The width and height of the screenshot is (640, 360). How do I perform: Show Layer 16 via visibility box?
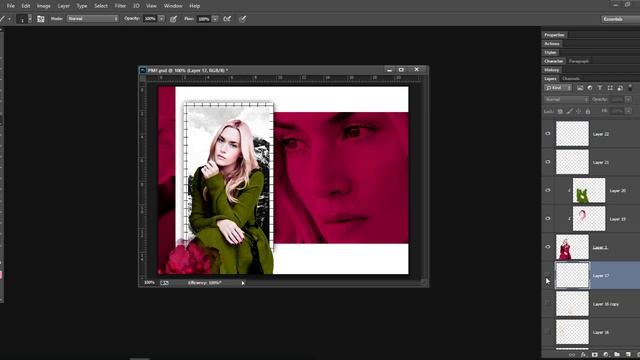[x=548, y=332]
